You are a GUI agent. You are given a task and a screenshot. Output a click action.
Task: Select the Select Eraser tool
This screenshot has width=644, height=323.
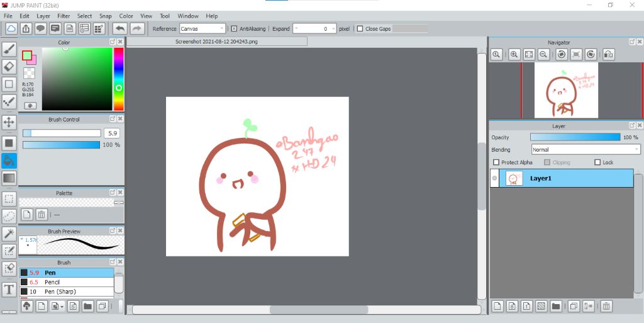coord(9,268)
